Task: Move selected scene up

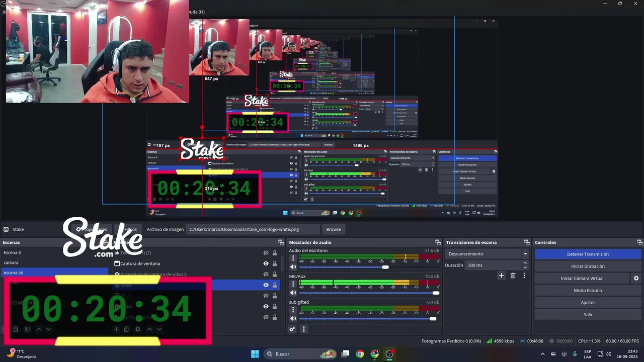Action: [39, 329]
